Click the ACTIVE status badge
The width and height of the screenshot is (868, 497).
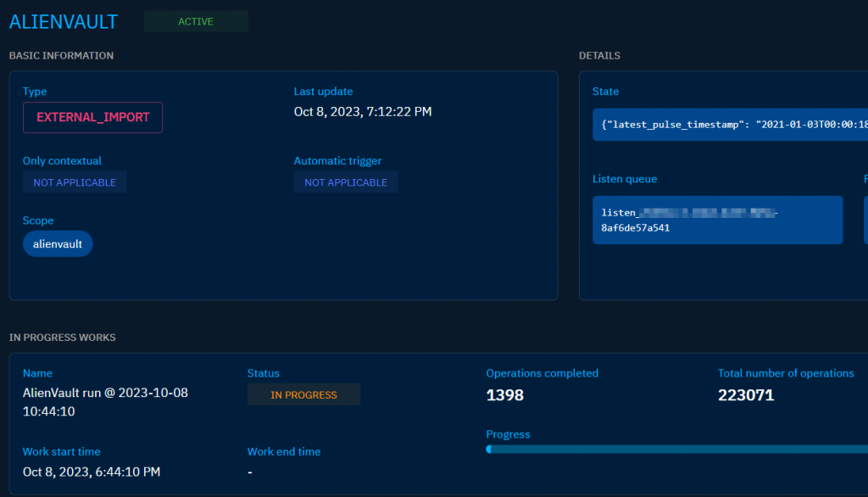coord(196,21)
